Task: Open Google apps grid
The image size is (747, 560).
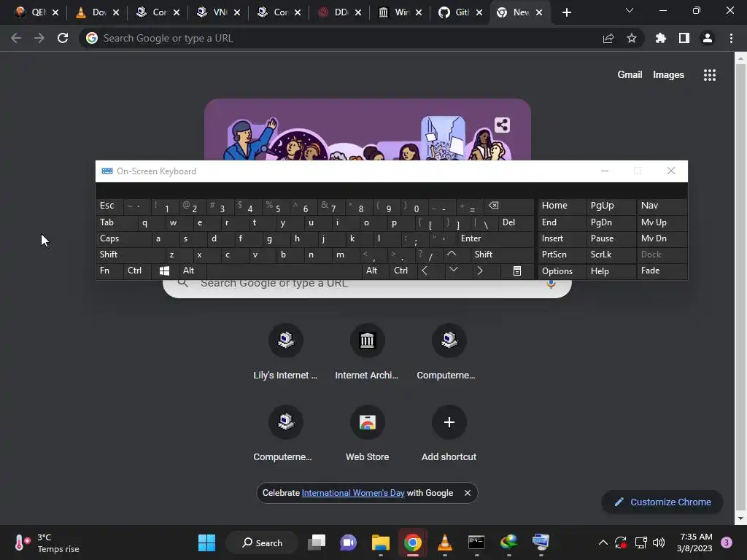Action: point(710,75)
